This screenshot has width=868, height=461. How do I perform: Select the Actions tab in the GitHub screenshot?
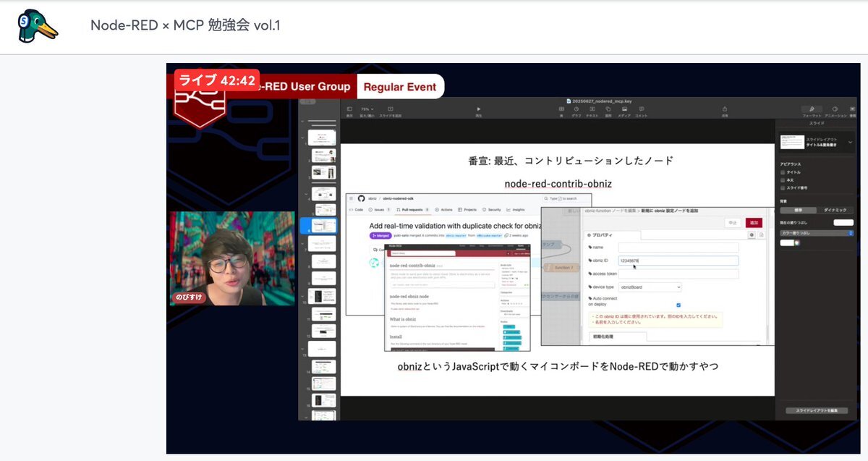pos(444,210)
